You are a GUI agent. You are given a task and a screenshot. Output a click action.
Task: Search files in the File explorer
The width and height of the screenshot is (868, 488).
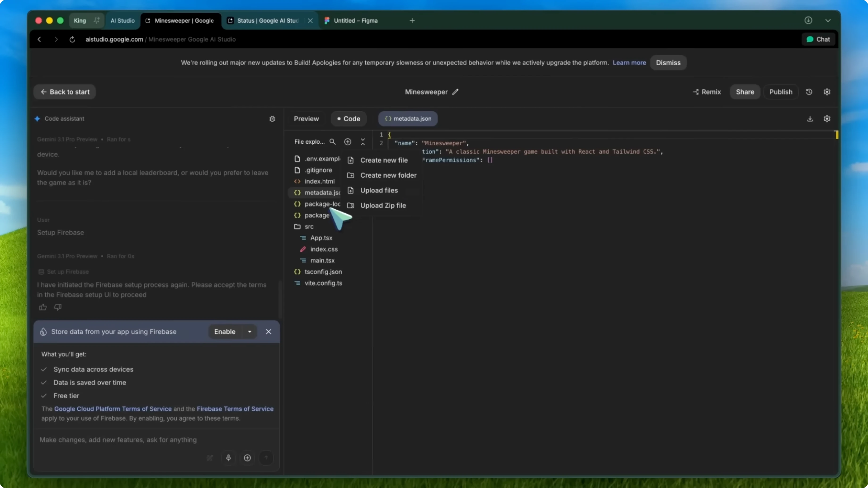pos(333,142)
